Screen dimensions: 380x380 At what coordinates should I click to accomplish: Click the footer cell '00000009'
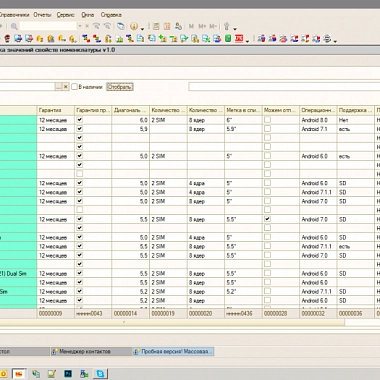click(56, 313)
